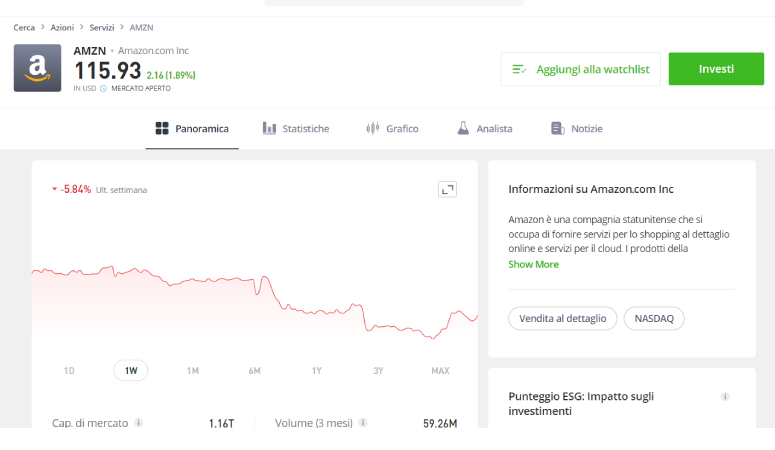775x450 pixels.
Task: Expand description with Show More
Action: pos(533,265)
